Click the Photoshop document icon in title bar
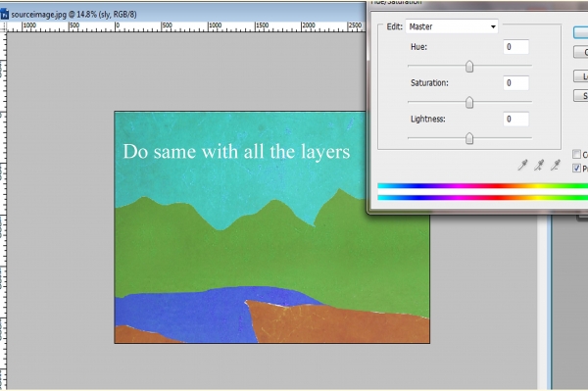The width and height of the screenshot is (588, 391). 4,15
